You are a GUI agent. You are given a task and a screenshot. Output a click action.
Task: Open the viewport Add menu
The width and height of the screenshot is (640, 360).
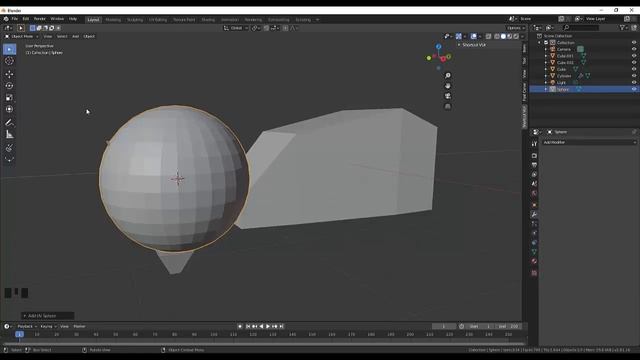click(76, 36)
